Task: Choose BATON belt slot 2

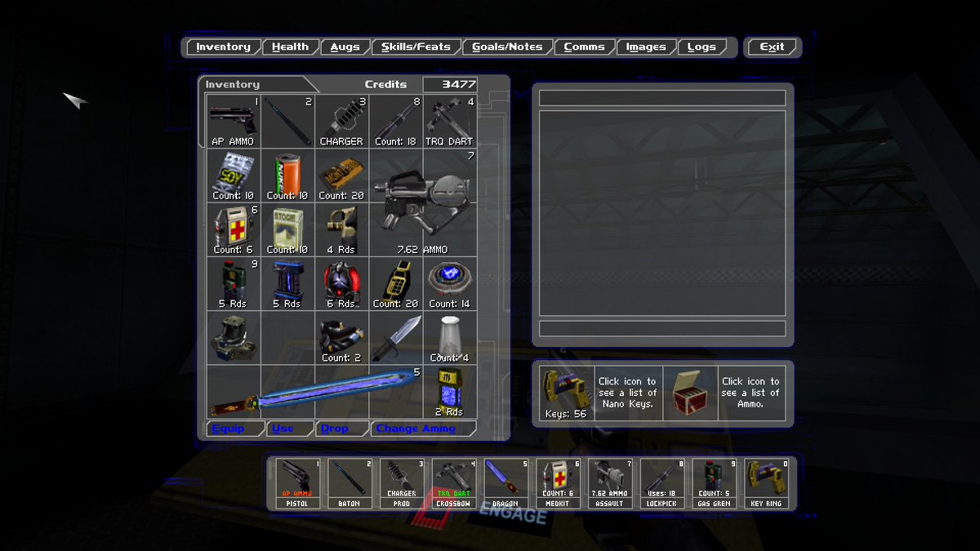Action: tap(349, 483)
